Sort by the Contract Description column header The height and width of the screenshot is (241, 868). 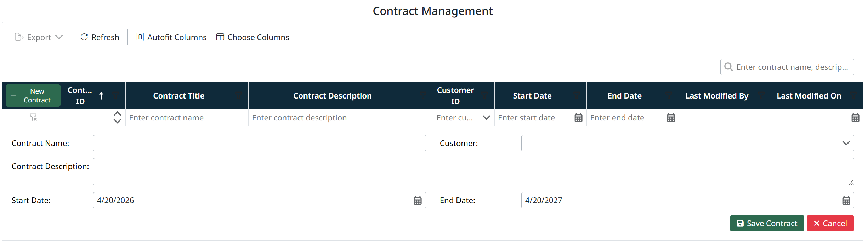point(332,96)
